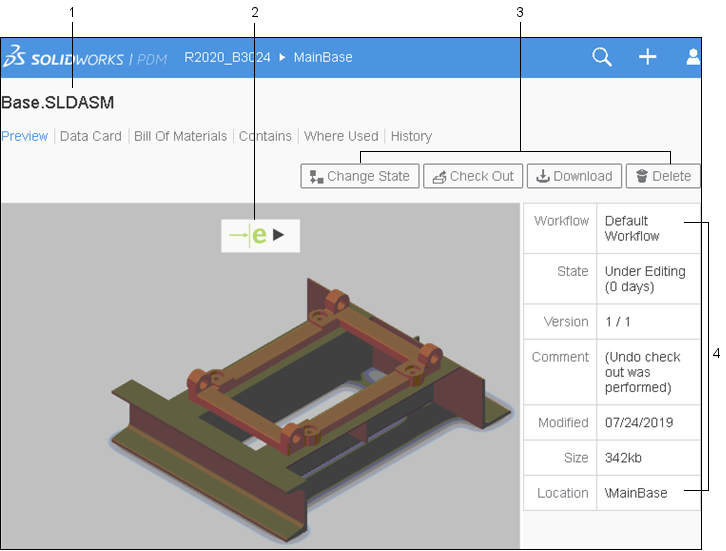Go to the Where Used tab
The width and height of the screenshot is (726, 551).
(341, 136)
